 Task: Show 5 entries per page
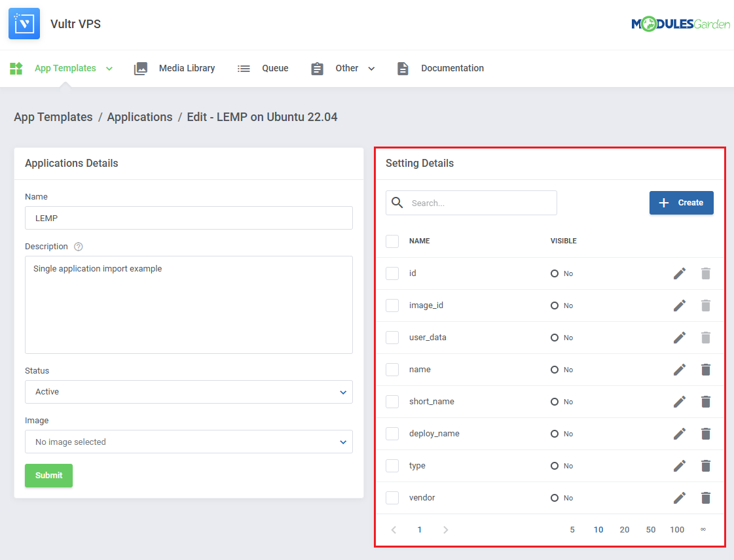[572, 530]
